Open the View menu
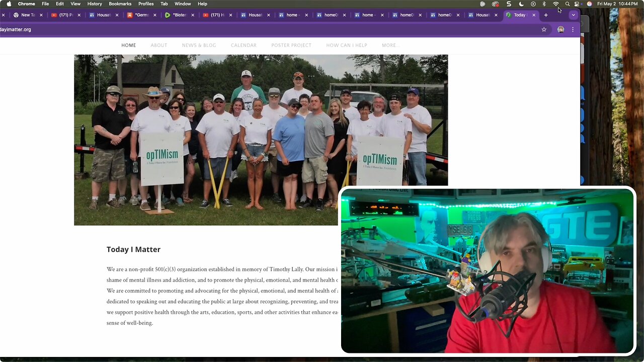 75,4
